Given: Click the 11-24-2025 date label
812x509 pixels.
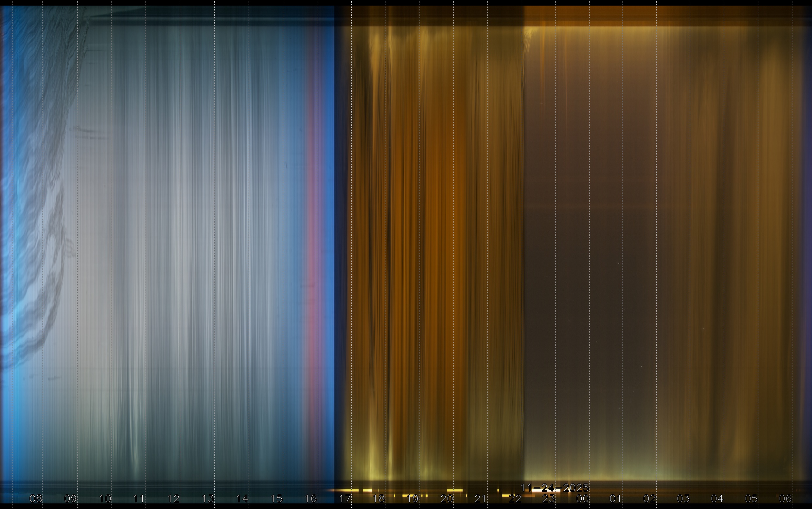Looking at the screenshot, I should point(555,487).
